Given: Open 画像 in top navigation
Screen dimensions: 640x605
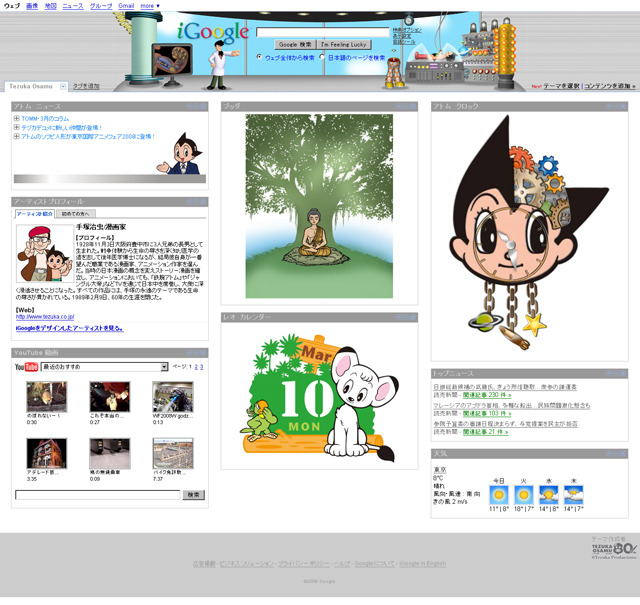Looking at the screenshot, I should [32, 6].
